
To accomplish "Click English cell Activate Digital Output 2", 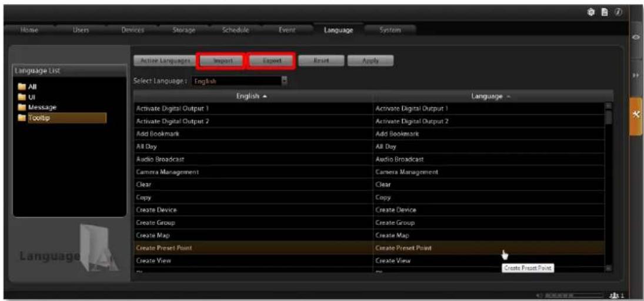I will point(253,121).
